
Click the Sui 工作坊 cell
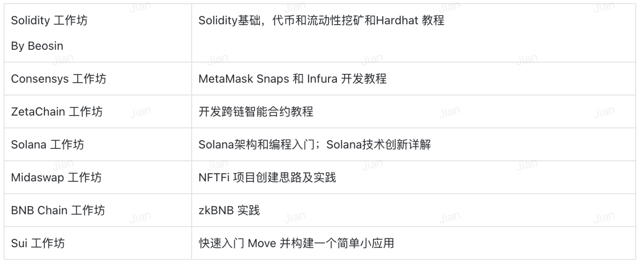pyautogui.click(x=98, y=243)
